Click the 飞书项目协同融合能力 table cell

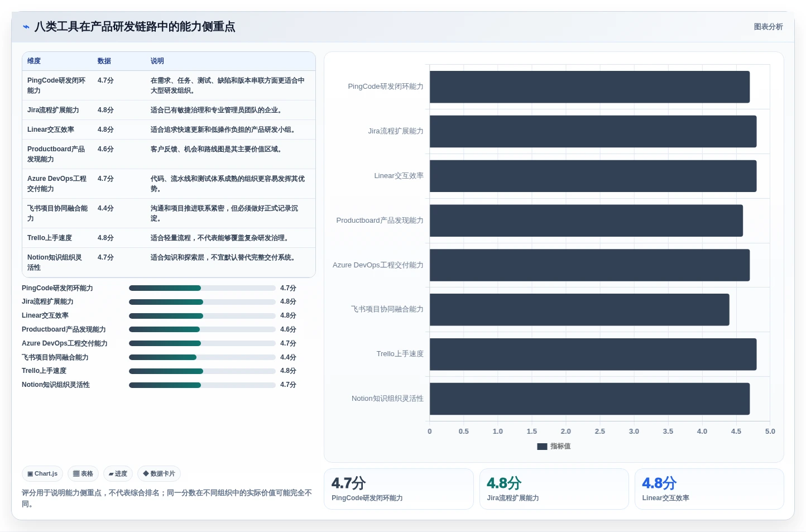pos(57,213)
